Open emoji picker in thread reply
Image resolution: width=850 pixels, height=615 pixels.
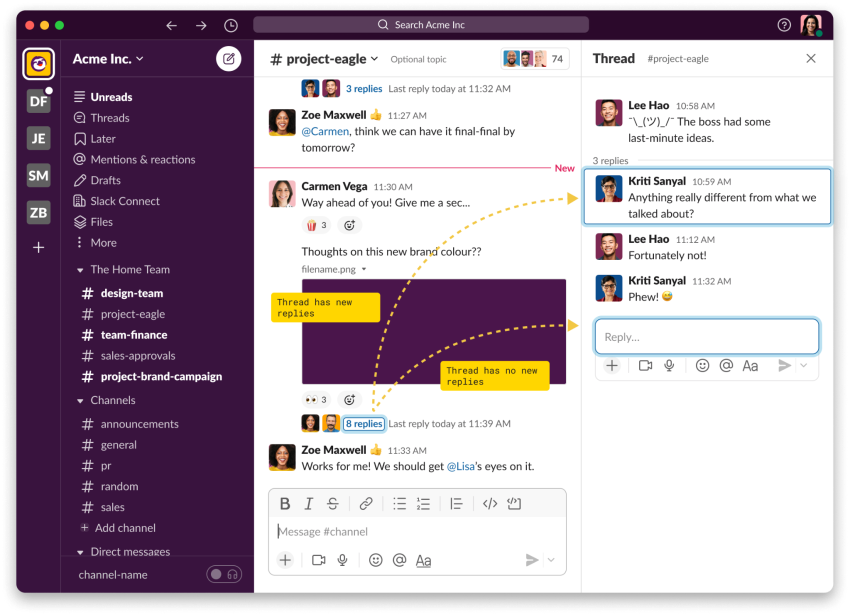pos(703,366)
